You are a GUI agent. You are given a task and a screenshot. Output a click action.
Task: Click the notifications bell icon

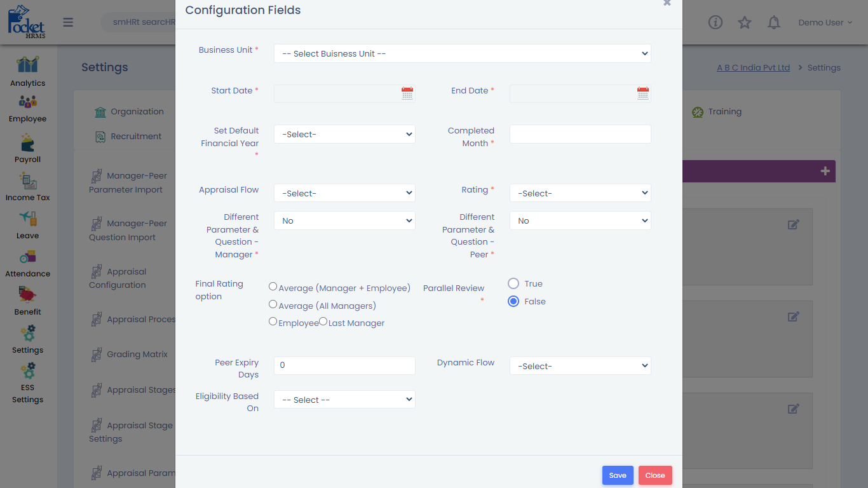[773, 23]
